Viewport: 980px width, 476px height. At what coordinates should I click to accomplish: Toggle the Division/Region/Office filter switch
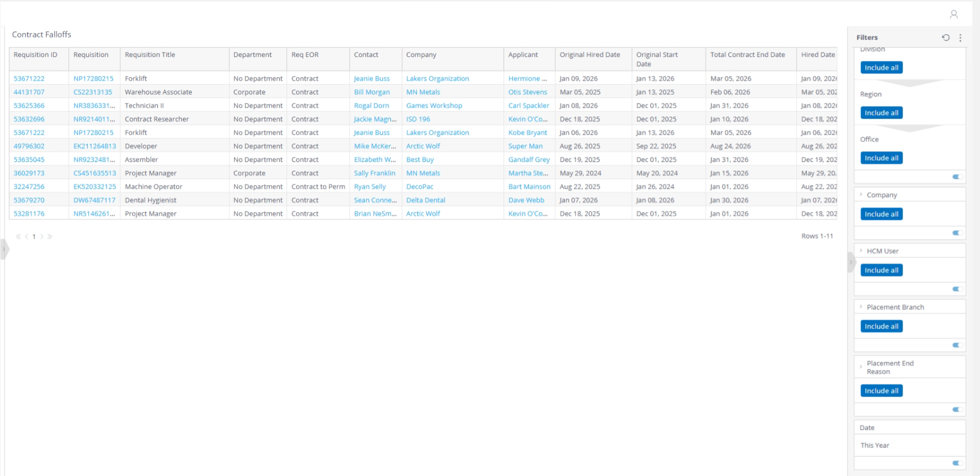(x=958, y=177)
